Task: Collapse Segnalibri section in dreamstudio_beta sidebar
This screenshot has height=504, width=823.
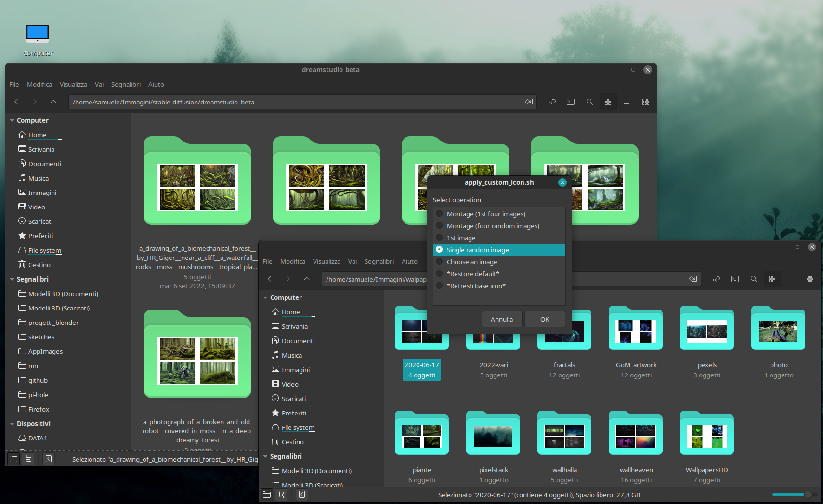Action: 12,279
